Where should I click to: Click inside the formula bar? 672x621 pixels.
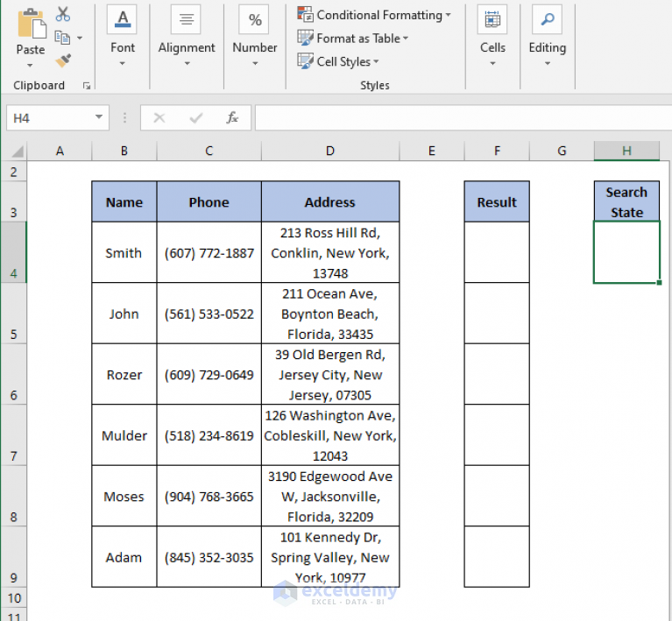(463, 117)
